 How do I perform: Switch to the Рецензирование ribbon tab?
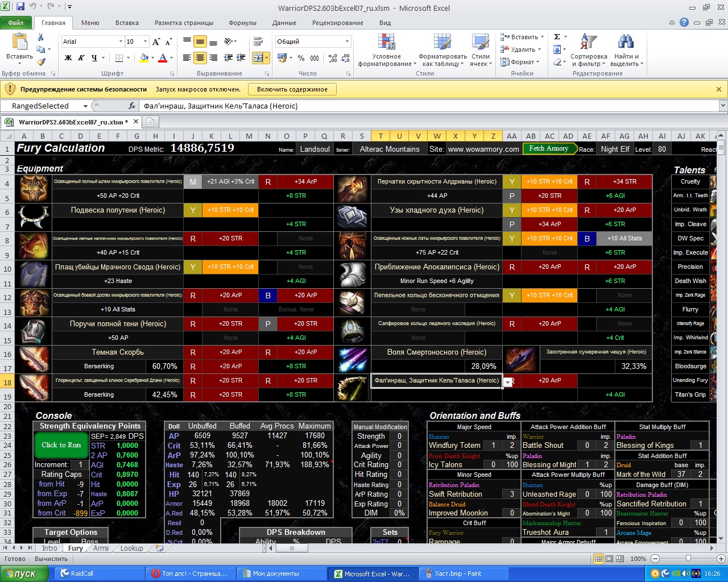338,23
